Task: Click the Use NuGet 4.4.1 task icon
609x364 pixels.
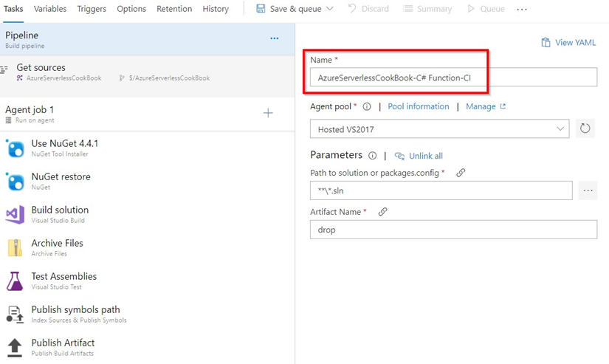Action: click(15, 148)
